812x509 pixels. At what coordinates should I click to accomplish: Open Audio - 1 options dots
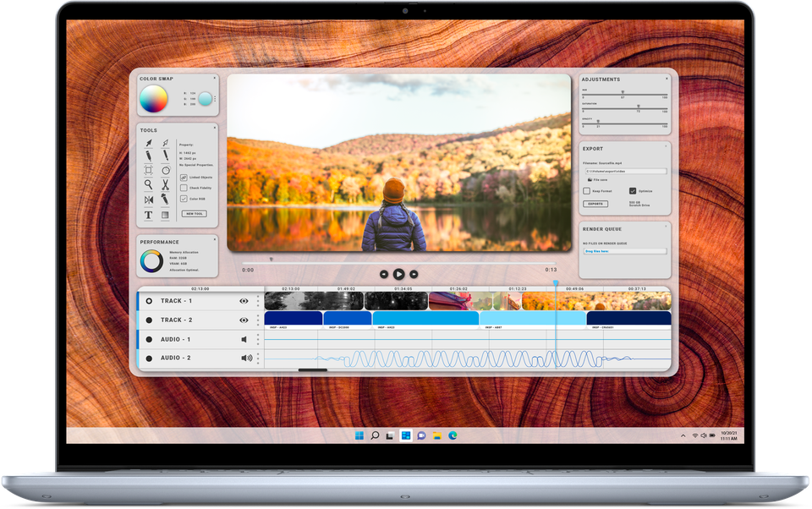point(258,340)
